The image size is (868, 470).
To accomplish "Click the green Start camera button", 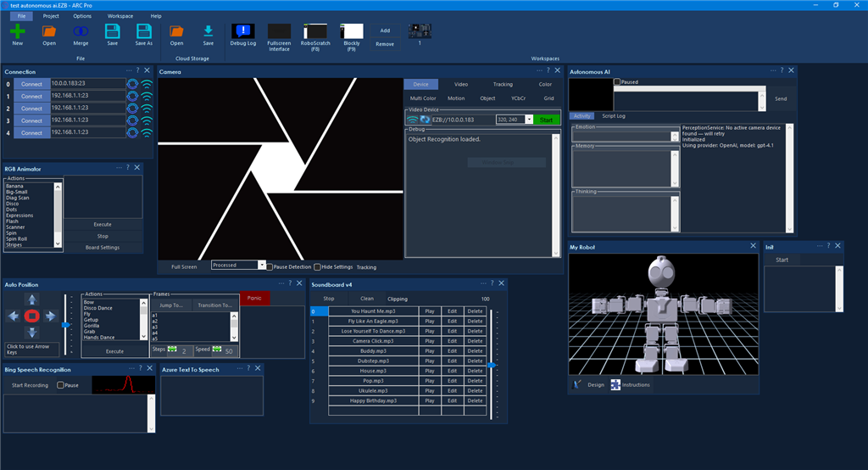I will coord(548,120).
